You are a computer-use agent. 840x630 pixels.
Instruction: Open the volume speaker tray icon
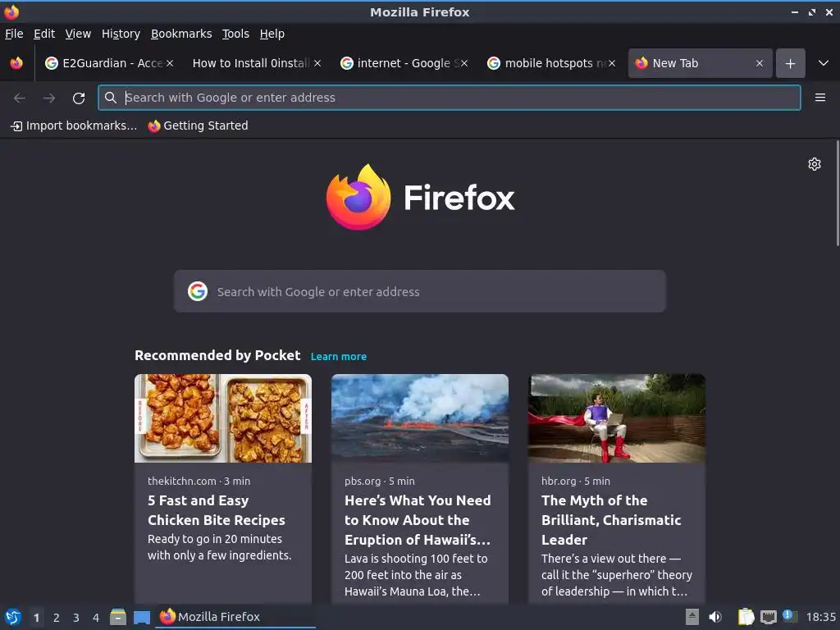(715, 617)
